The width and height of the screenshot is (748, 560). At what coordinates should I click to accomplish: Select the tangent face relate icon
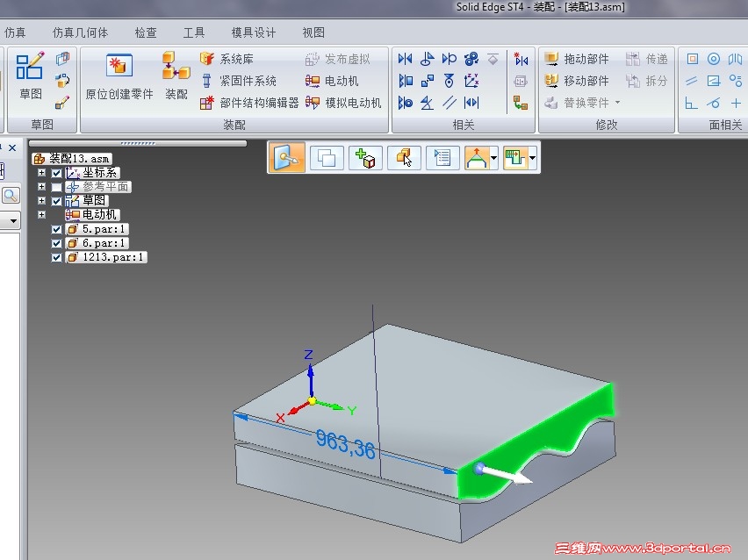[x=713, y=103]
